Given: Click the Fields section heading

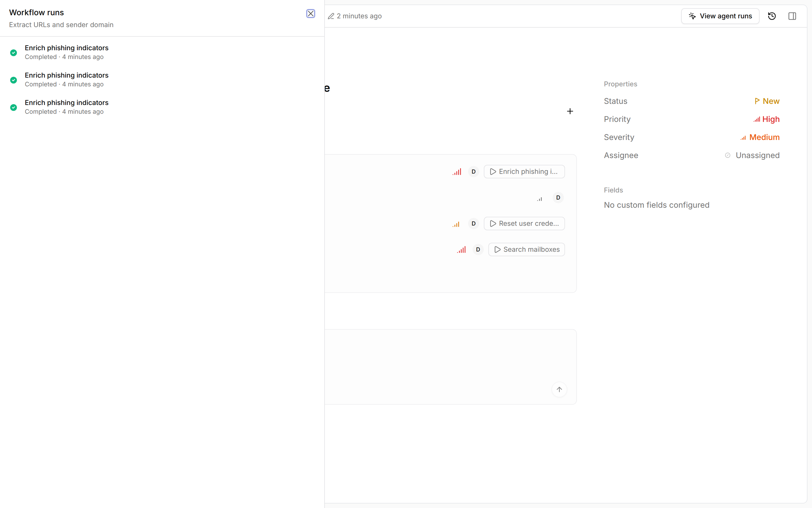Looking at the screenshot, I should coord(613,190).
